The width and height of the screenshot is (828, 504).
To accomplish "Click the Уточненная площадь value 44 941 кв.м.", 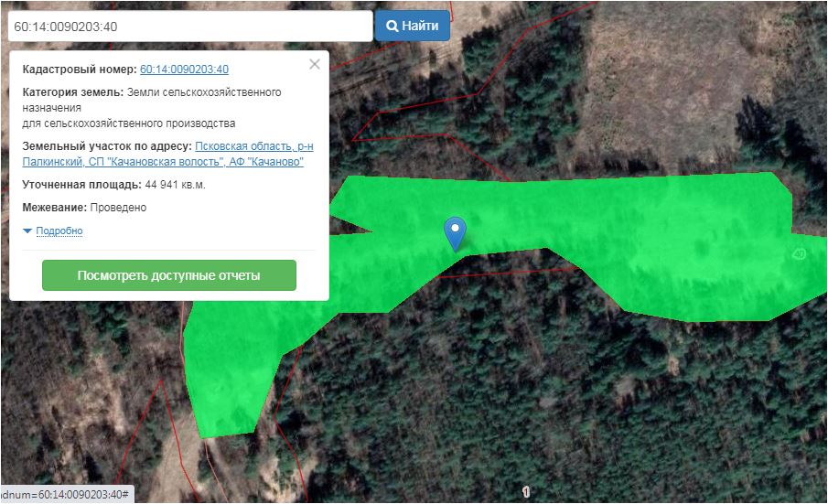I will point(175,185).
